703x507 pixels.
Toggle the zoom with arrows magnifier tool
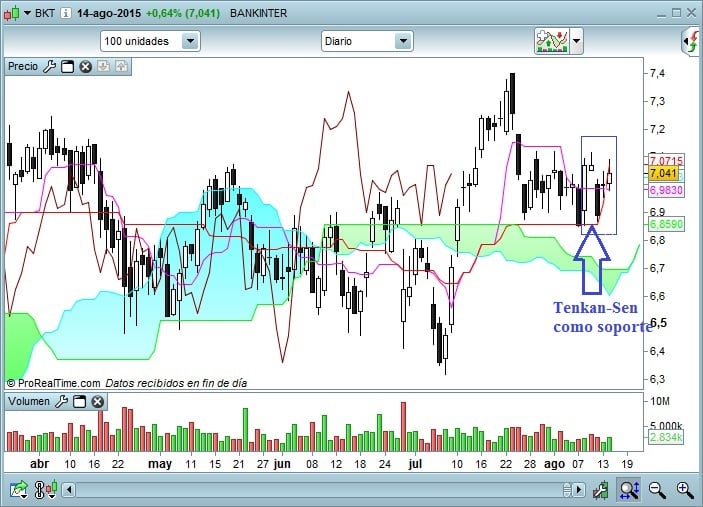(629, 490)
